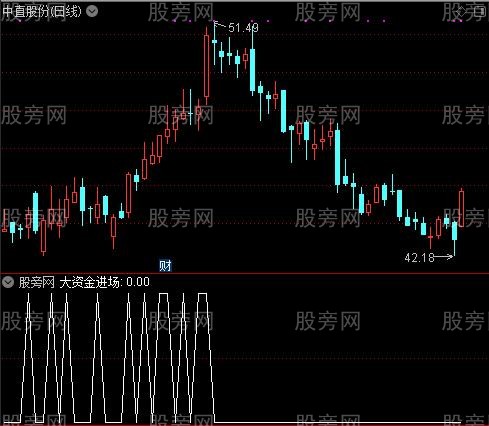Click the panel layout icon at top-right corner
This screenshot has height=426, width=489.
[x=481, y=12]
